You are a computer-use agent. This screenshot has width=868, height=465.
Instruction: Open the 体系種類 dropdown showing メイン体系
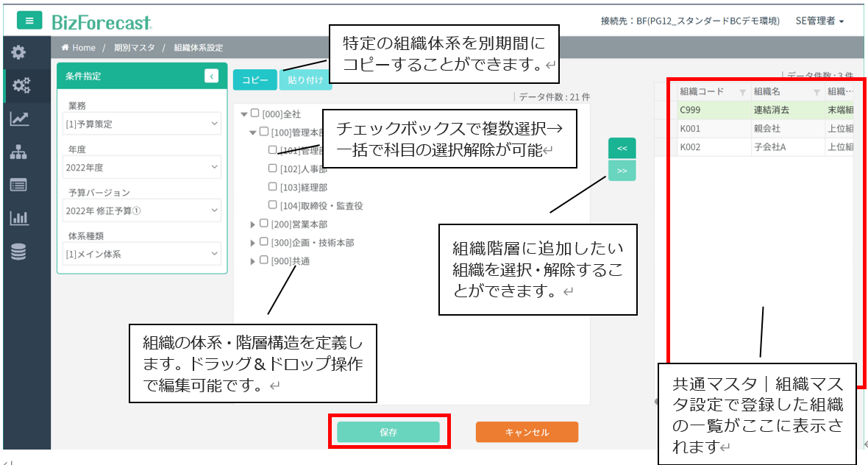coord(142,254)
